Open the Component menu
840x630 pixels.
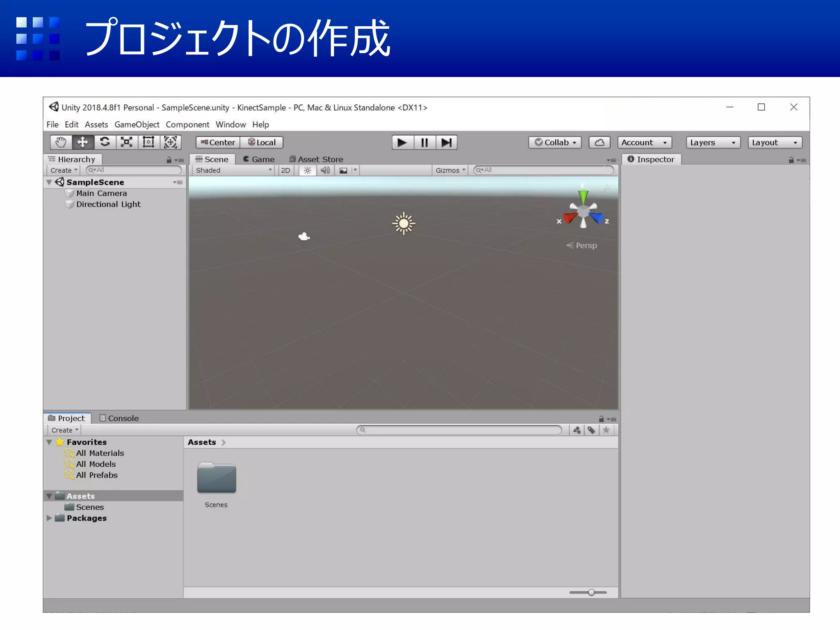187,124
